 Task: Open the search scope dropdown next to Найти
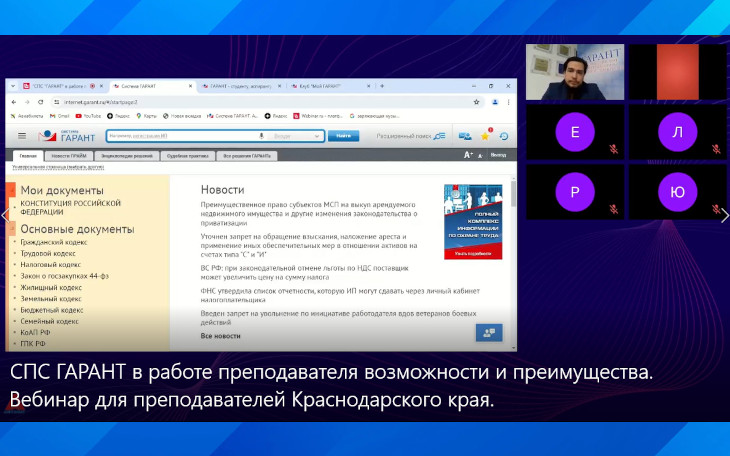click(x=295, y=136)
